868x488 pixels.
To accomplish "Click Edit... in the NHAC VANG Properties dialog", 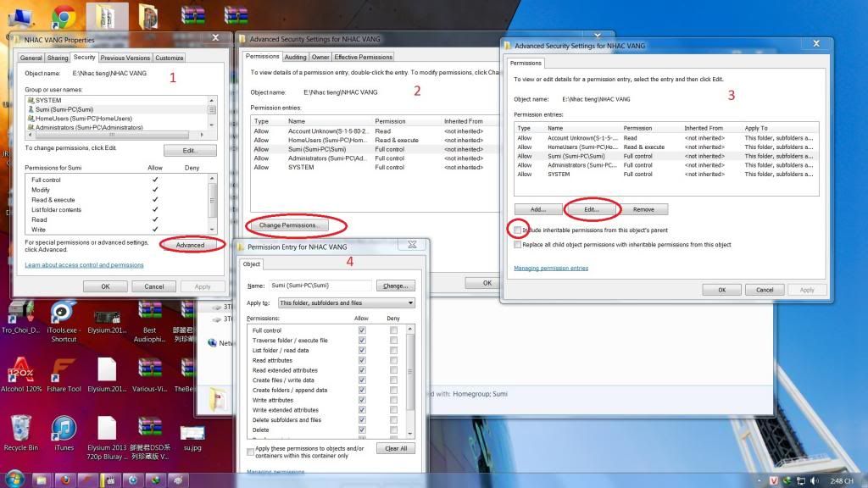I will click(x=190, y=151).
